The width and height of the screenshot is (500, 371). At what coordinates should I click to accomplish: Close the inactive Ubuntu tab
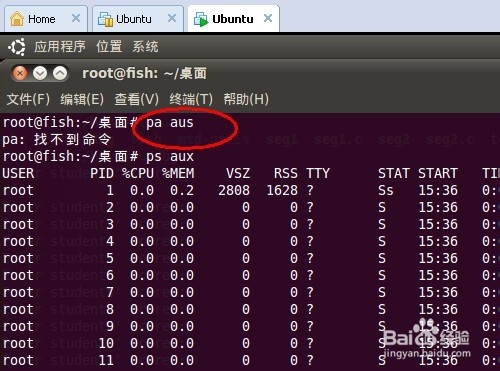[172, 18]
